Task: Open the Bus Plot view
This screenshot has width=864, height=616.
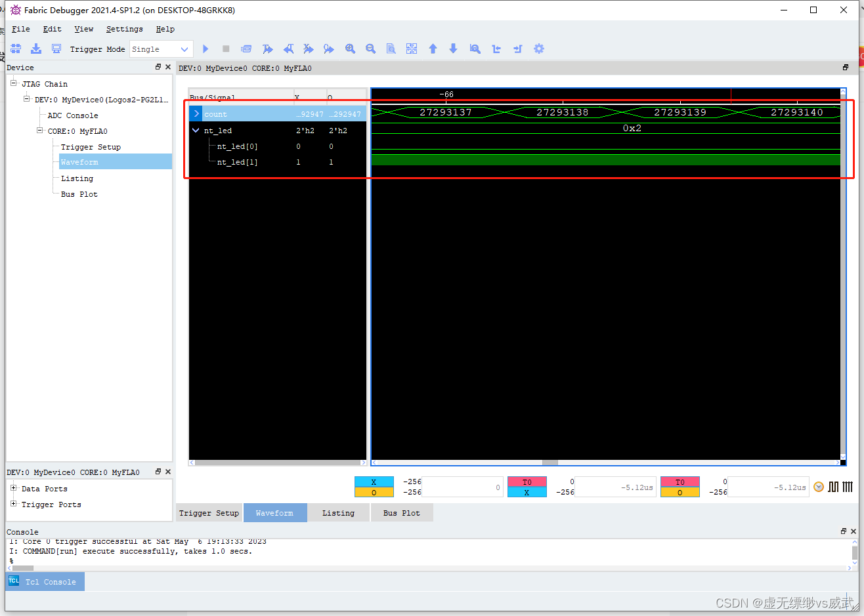Action: (x=402, y=512)
